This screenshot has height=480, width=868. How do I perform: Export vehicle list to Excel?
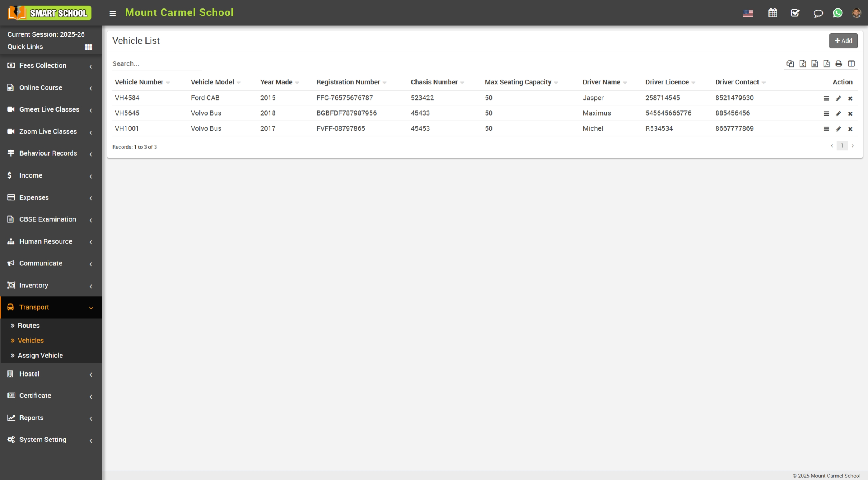pyautogui.click(x=803, y=63)
